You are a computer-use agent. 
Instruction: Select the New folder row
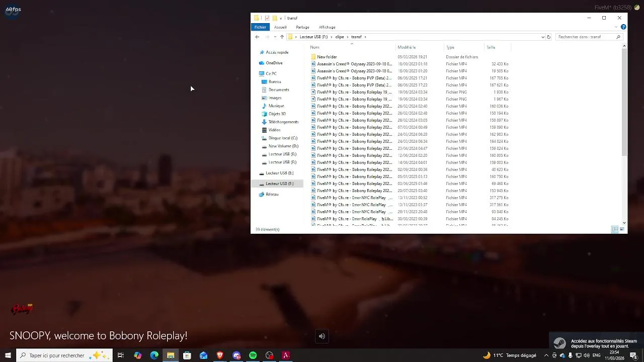[x=410, y=57]
